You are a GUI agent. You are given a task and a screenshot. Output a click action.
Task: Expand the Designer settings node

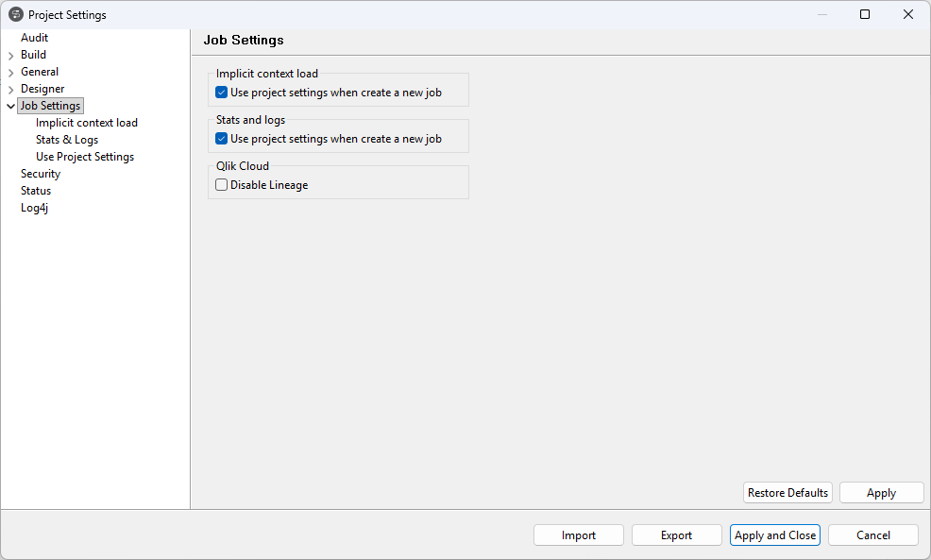(9, 88)
